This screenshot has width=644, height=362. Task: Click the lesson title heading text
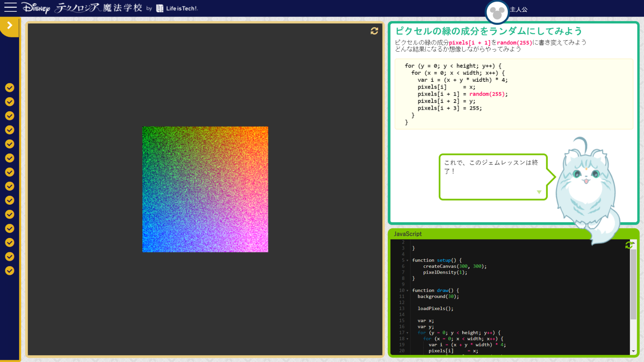point(489,31)
